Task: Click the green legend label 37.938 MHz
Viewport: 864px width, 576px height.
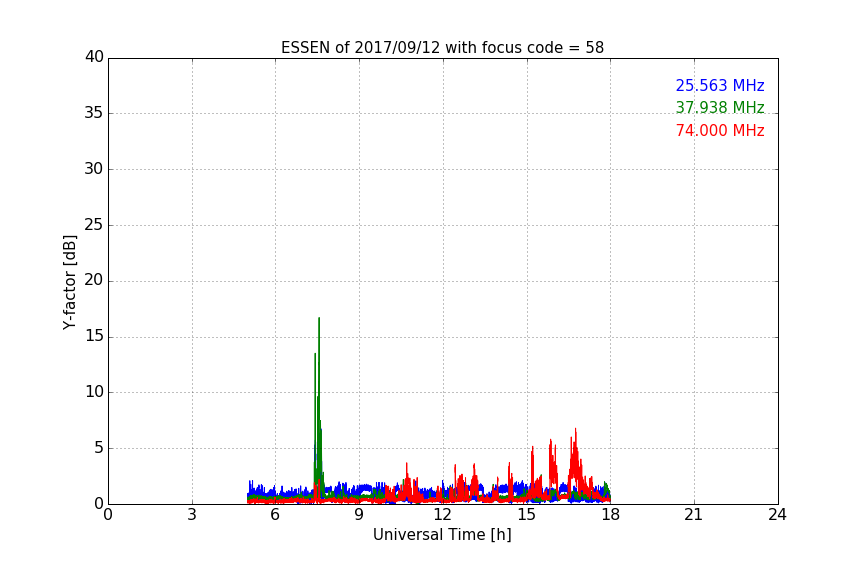Action: pyautogui.click(x=720, y=107)
